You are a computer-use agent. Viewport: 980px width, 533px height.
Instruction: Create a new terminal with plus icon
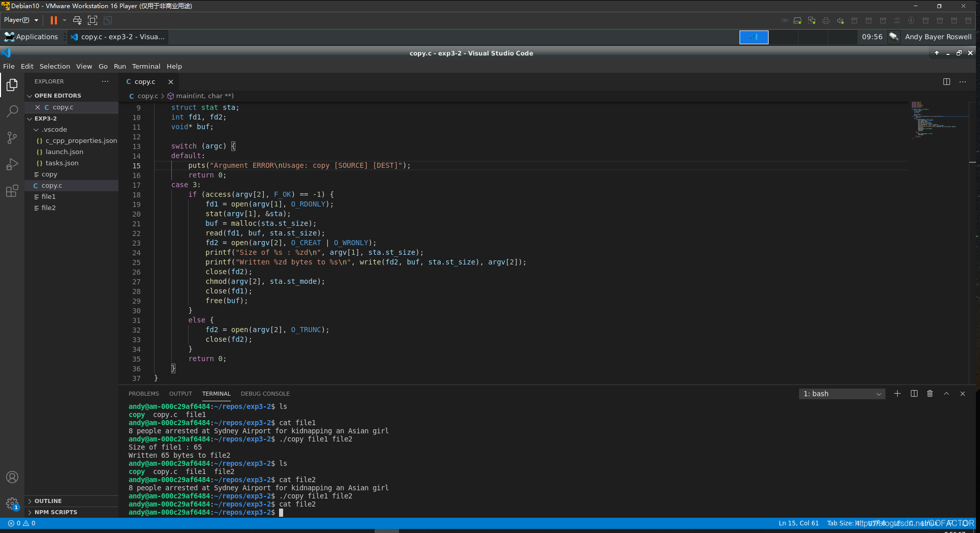pyautogui.click(x=897, y=394)
